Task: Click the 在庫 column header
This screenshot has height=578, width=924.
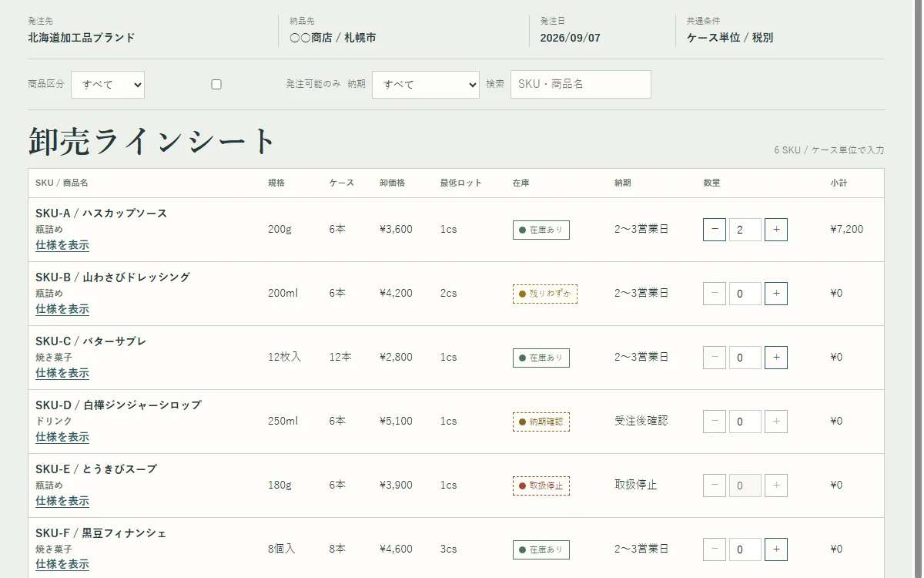Action: point(521,183)
